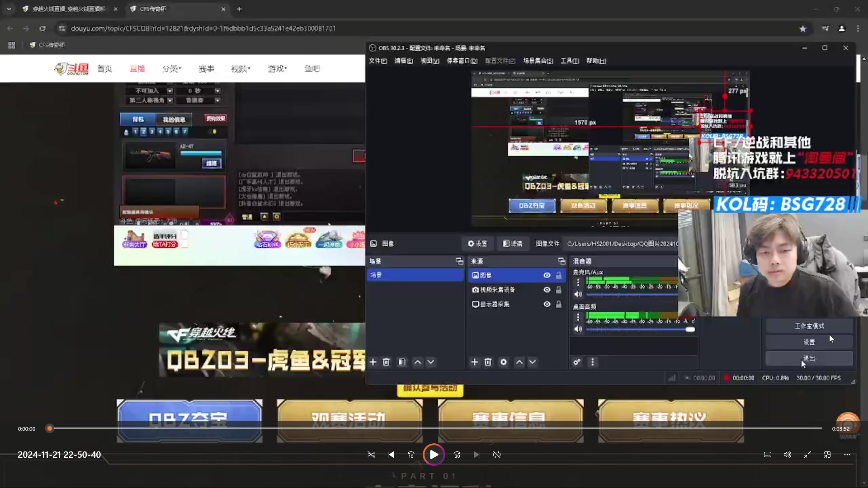The image size is (868, 488).
Task: Open the 麦克风/Aux channel options menu
Action: [x=578, y=282]
